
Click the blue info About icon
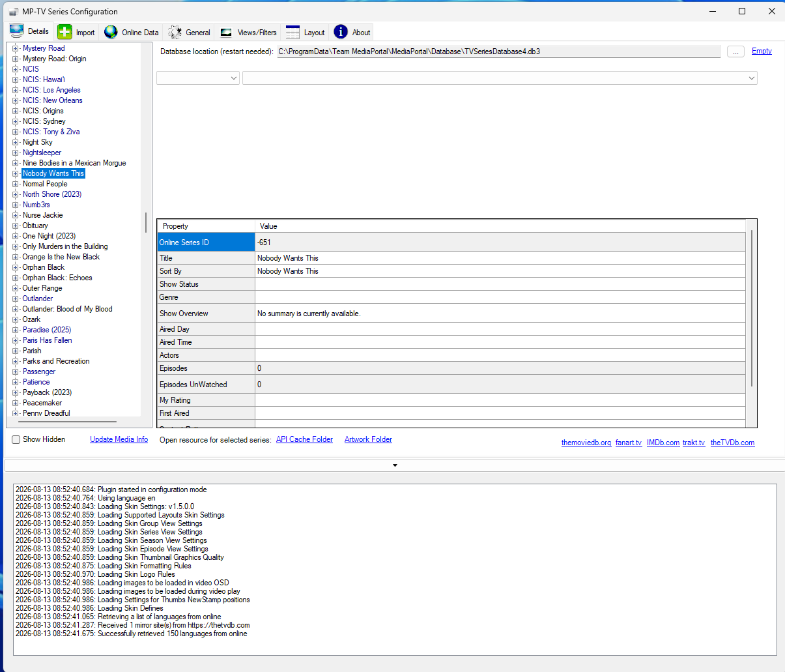point(341,32)
